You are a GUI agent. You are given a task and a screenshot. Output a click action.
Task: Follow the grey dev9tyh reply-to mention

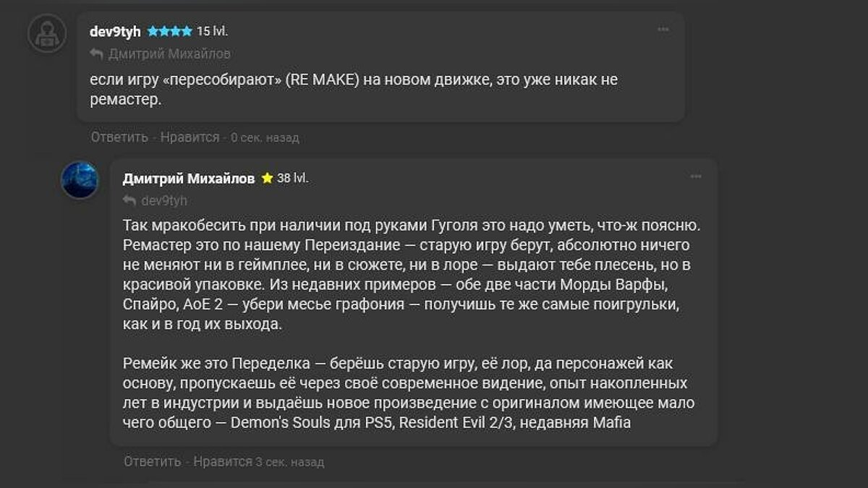tap(164, 200)
